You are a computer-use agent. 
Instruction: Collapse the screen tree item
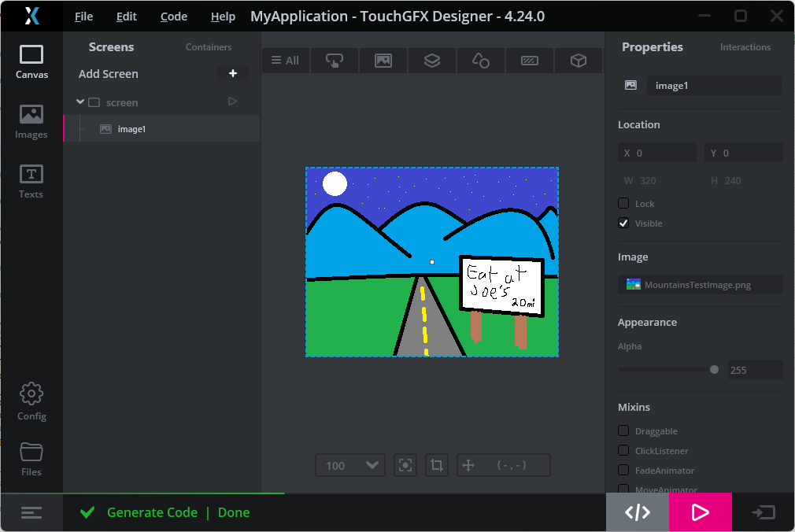[x=80, y=102]
